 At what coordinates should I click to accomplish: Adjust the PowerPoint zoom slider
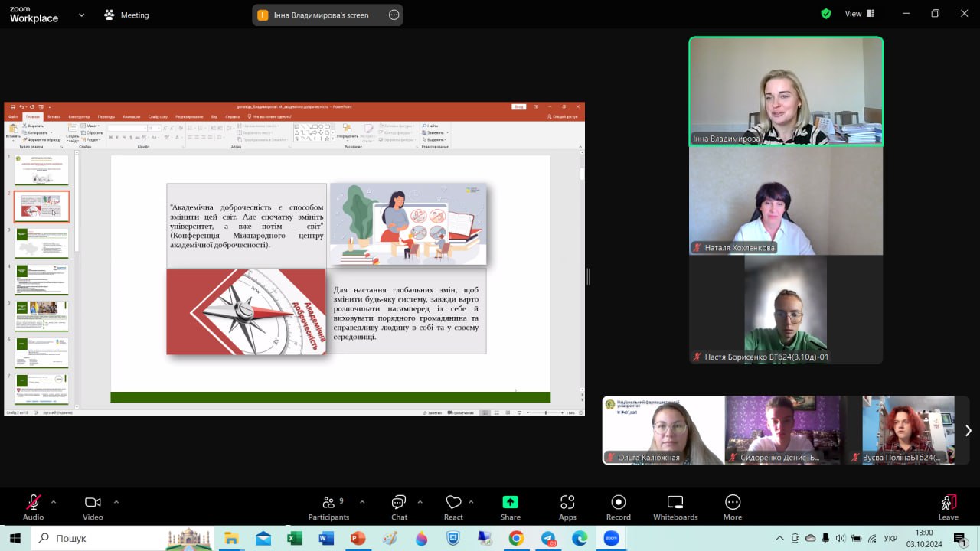click(545, 412)
